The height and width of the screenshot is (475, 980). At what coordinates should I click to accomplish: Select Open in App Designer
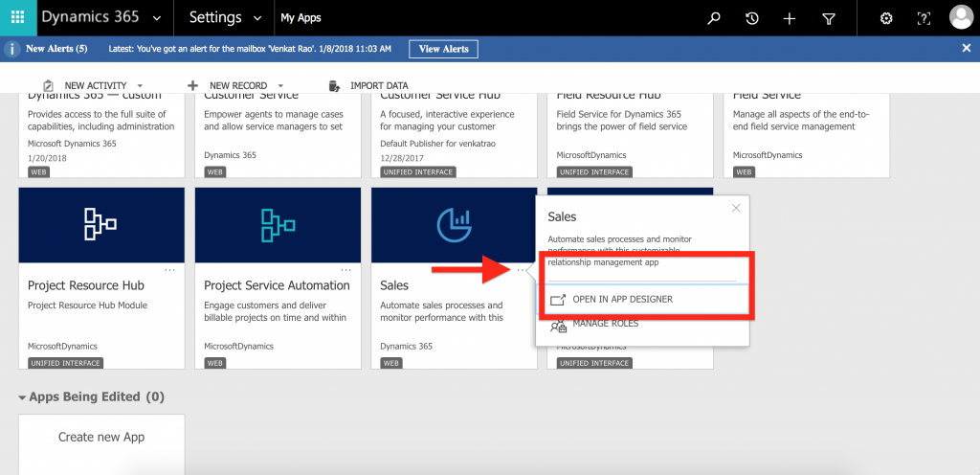tap(622, 300)
